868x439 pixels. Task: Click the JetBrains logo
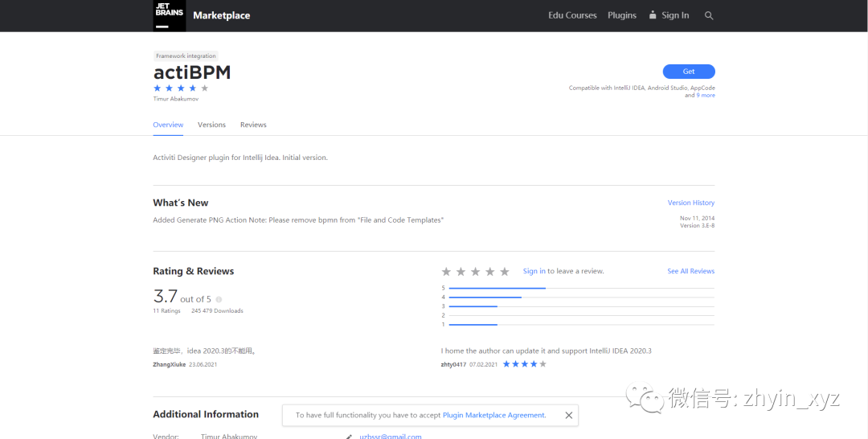tap(170, 15)
